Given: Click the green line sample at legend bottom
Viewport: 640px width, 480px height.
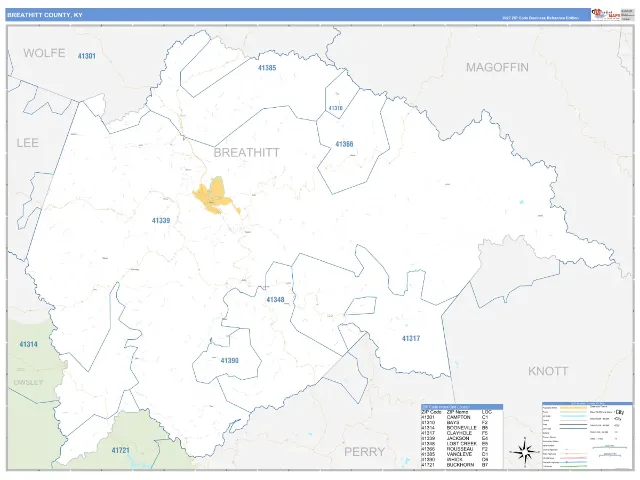Looking at the screenshot, I should click(573, 466).
